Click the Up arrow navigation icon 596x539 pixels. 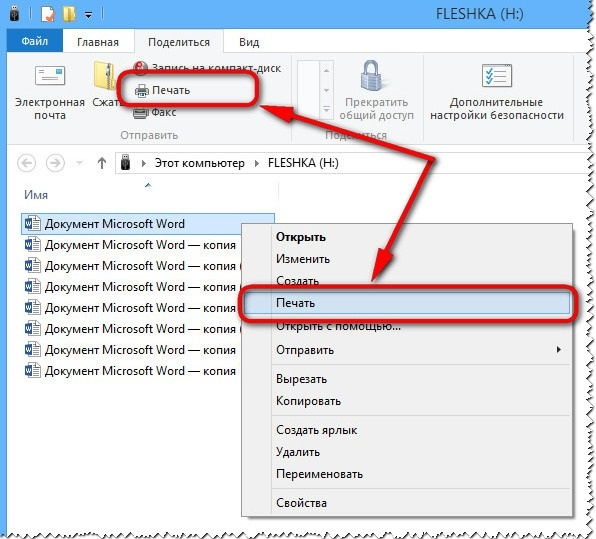[101, 163]
